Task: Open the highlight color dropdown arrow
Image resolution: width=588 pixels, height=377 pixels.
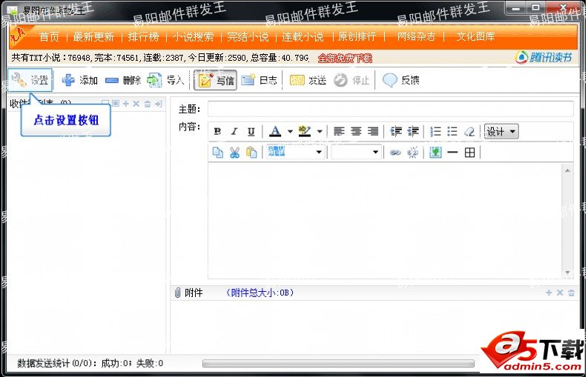Action: click(320, 132)
